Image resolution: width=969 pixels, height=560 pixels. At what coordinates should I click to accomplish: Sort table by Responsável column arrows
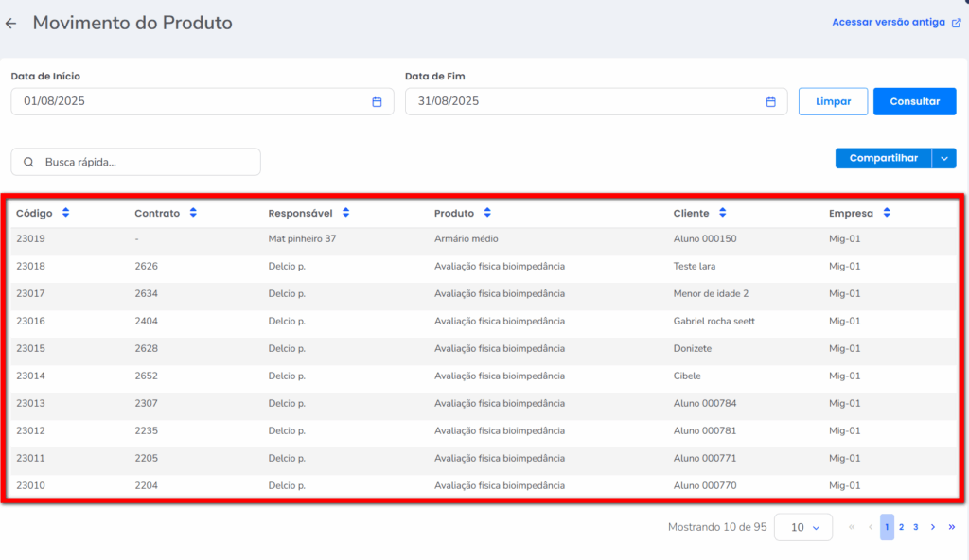[346, 213]
